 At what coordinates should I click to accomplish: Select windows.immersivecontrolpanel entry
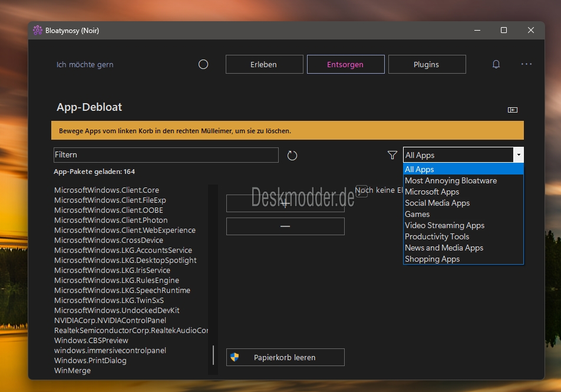click(110, 351)
